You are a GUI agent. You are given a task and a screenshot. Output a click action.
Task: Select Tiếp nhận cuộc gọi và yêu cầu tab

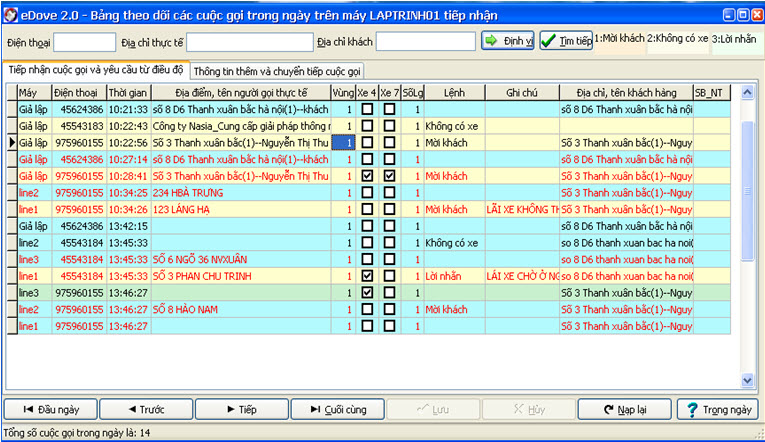[96, 71]
